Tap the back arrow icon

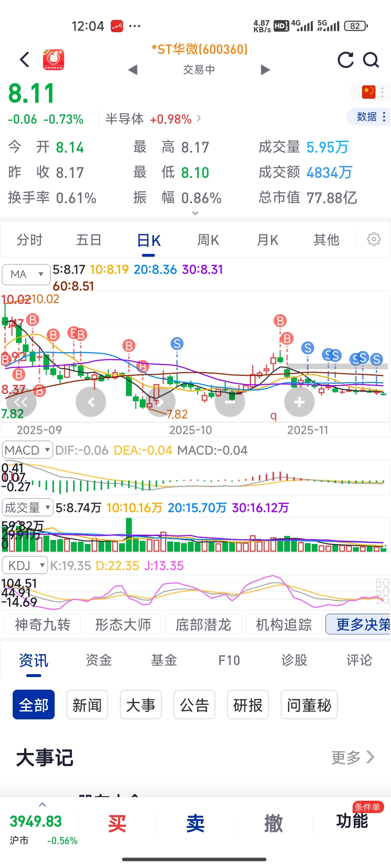(x=25, y=60)
